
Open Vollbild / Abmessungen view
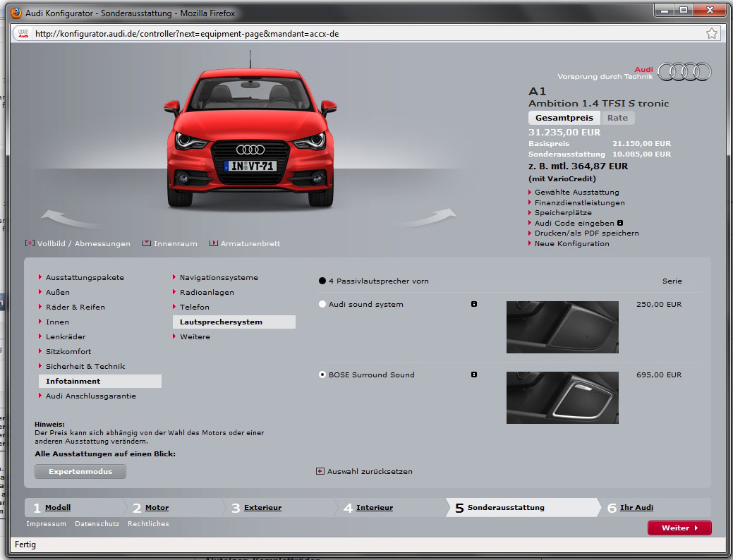(x=78, y=243)
